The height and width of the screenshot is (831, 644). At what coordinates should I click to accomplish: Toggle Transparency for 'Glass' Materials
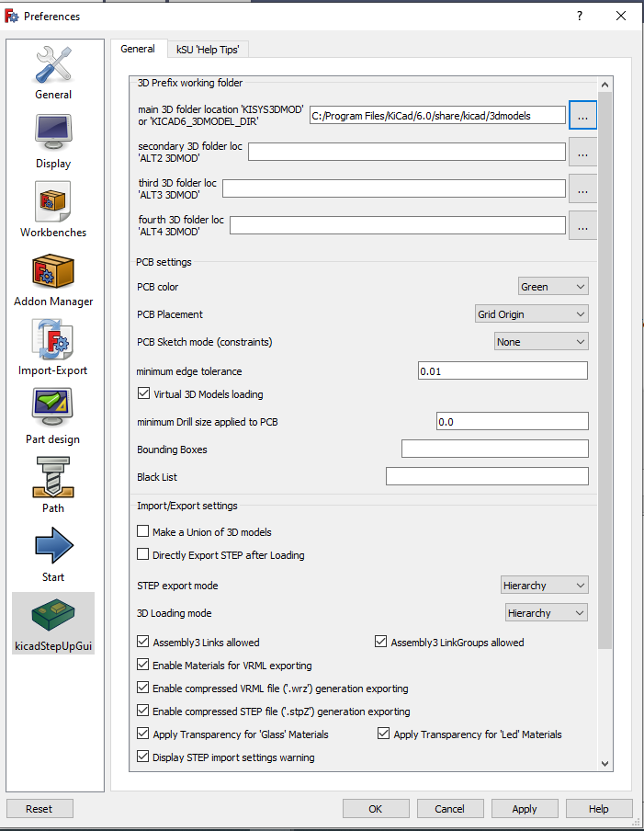coord(143,734)
